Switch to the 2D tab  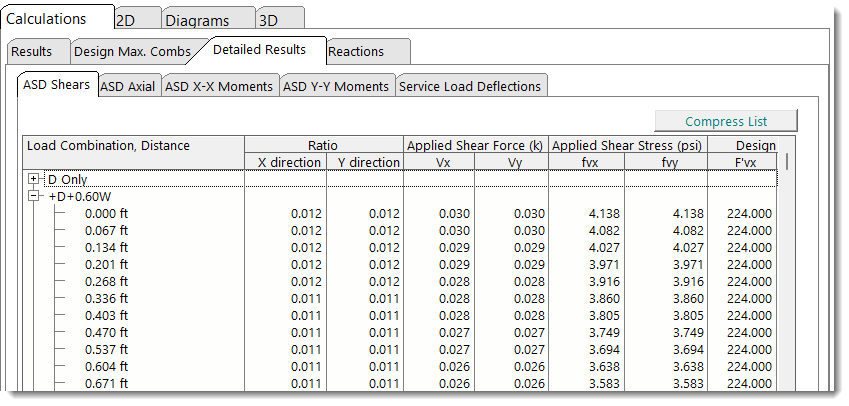(x=127, y=20)
